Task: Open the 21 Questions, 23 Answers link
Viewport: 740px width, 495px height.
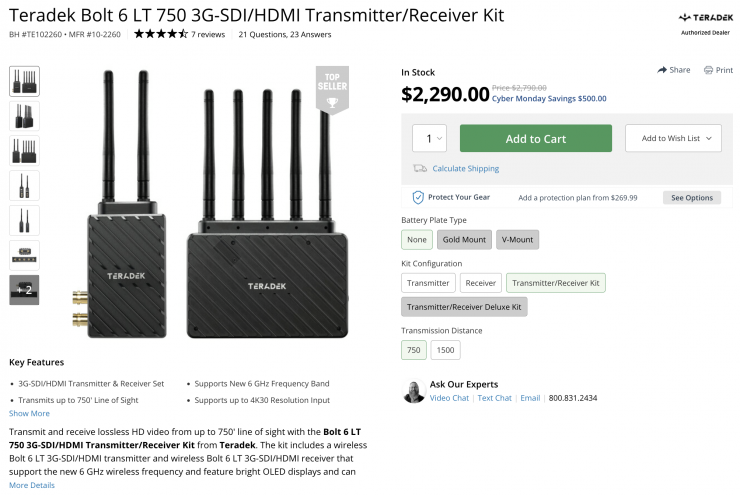Action: (x=286, y=34)
